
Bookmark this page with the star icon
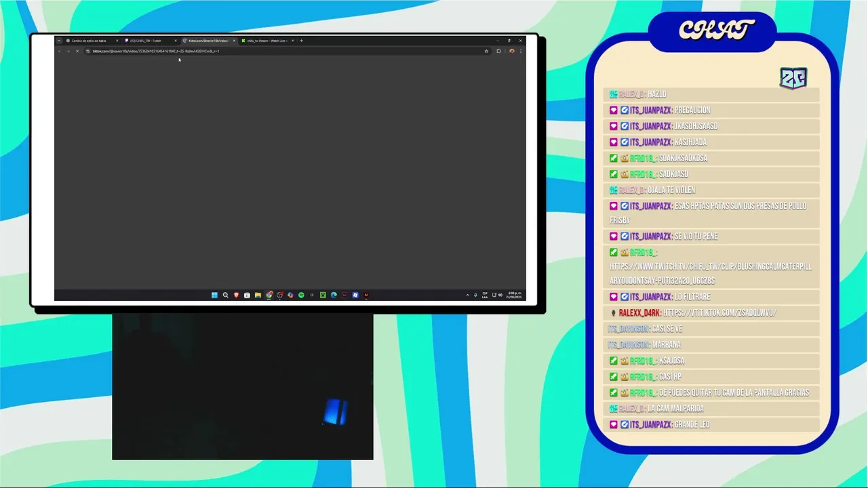click(486, 51)
